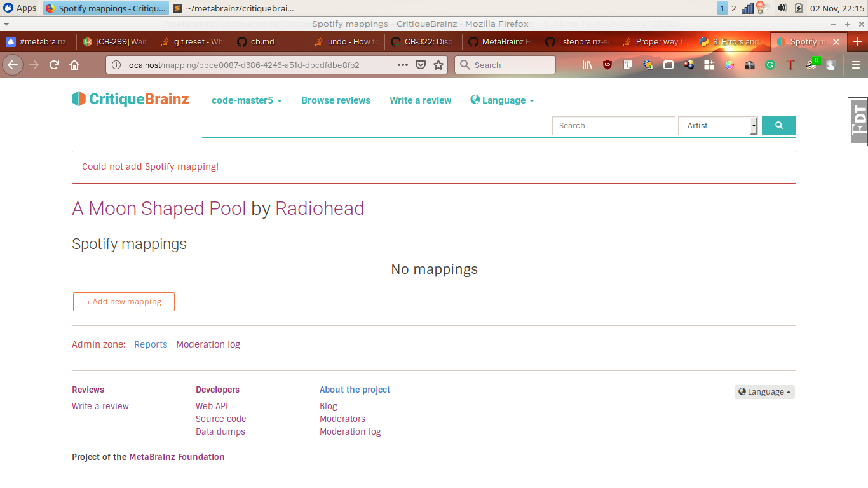The height and width of the screenshot is (488, 868).
Task: Open the uBlock Origin extension icon
Action: click(607, 65)
